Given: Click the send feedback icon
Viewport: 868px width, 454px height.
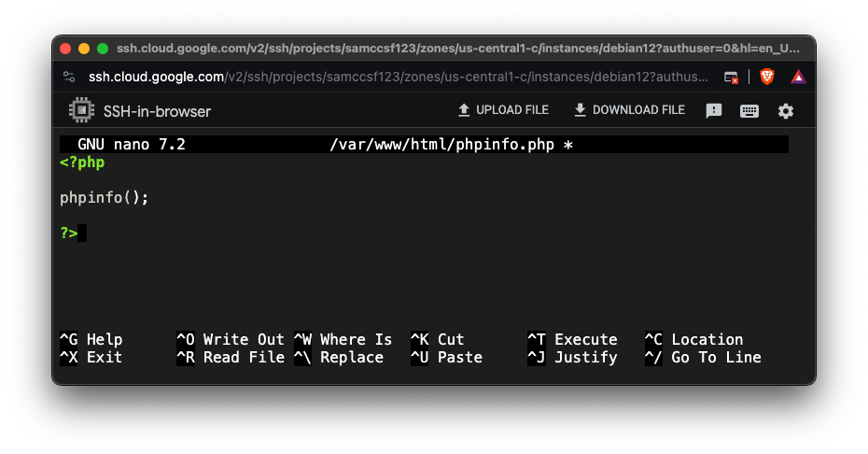Looking at the screenshot, I should (x=714, y=111).
